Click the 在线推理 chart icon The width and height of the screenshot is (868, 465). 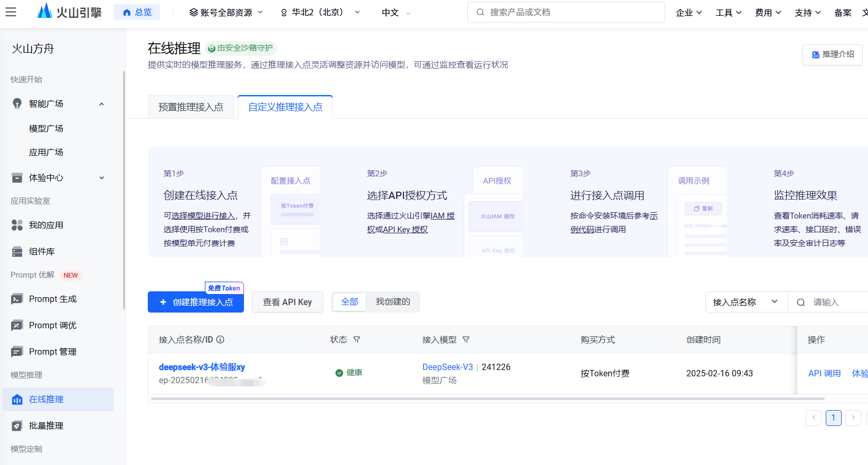click(17, 399)
